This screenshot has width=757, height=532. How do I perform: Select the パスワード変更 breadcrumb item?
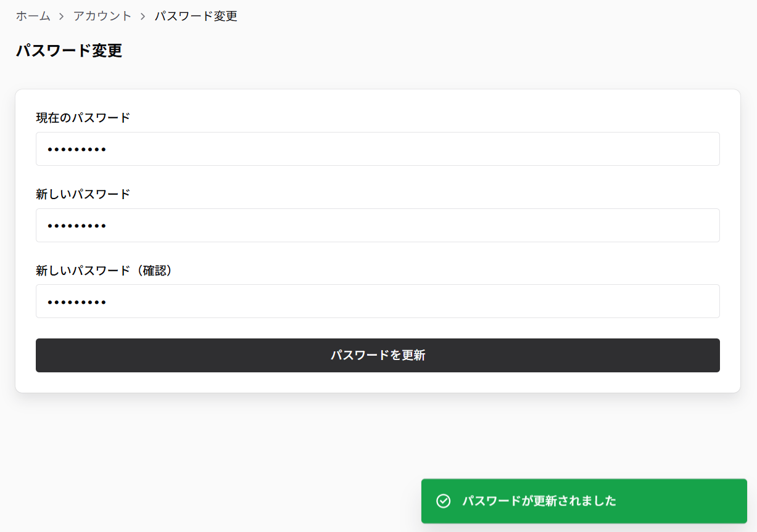coord(196,17)
